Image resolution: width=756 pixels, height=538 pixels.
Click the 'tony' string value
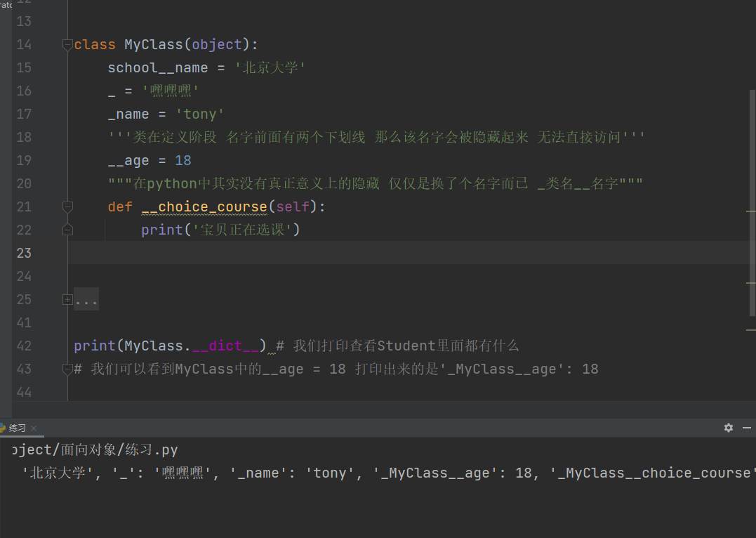[199, 114]
